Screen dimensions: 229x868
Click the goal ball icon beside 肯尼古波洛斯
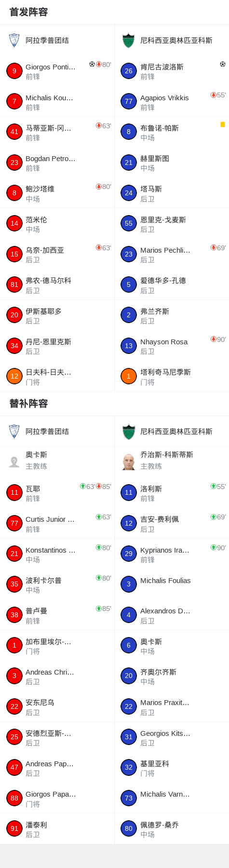click(x=223, y=64)
